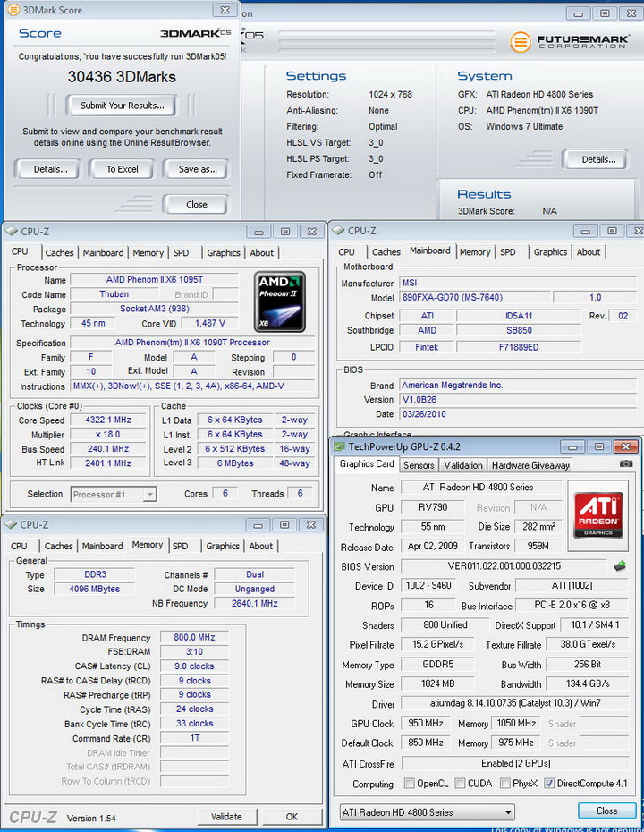The height and width of the screenshot is (832, 644).
Task: Click Submit Your Results button
Action: tap(122, 106)
